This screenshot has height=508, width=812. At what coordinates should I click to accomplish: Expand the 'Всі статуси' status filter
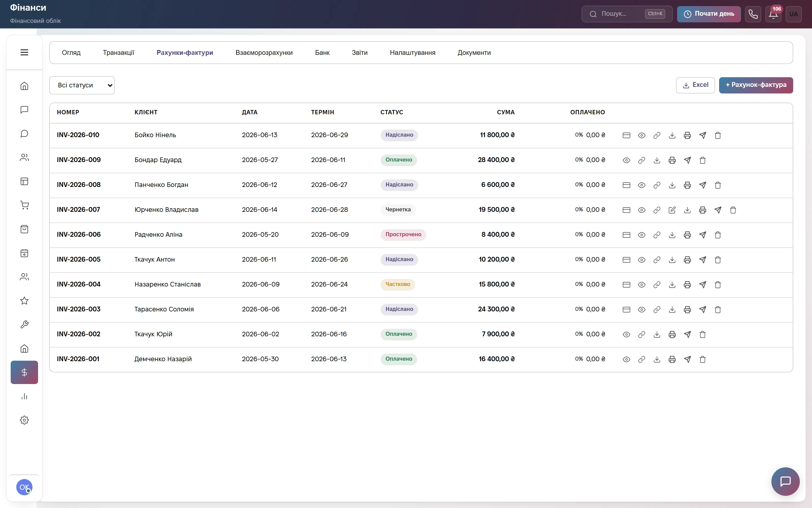82,85
